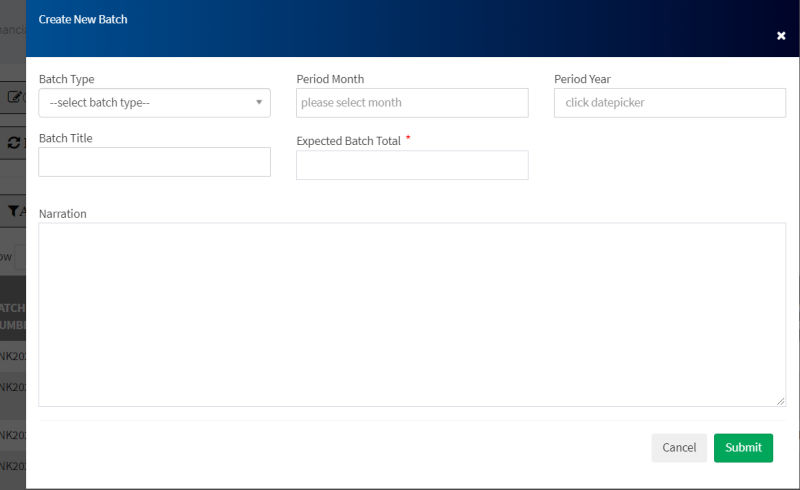
Task: Click the Period Month label
Action: click(x=330, y=79)
